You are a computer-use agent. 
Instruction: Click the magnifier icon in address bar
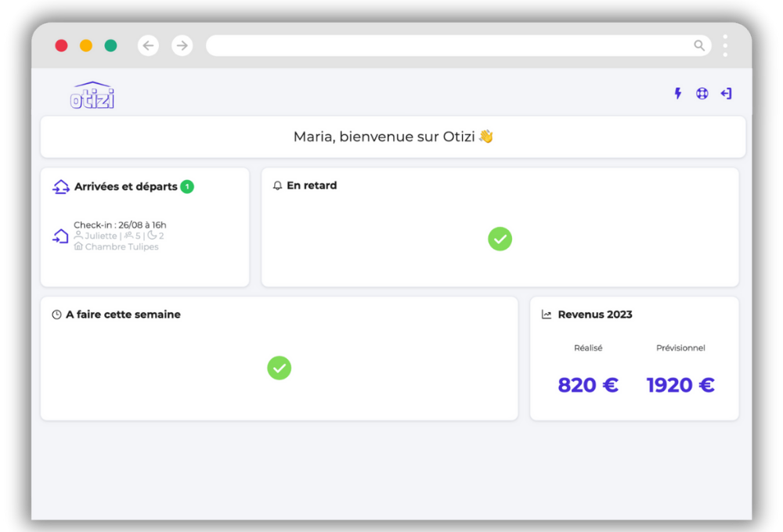pos(699,45)
